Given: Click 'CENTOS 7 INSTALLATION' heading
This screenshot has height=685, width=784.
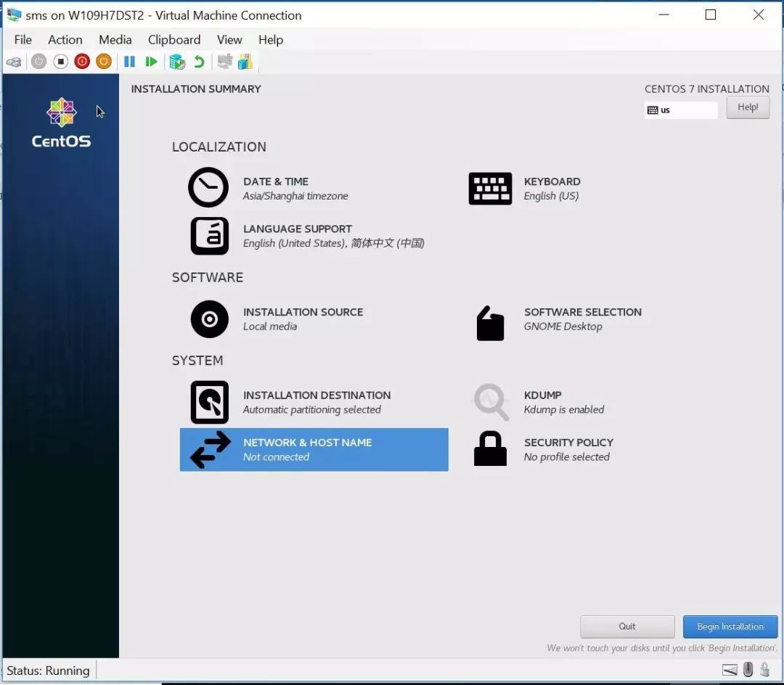Looking at the screenshot, I should pos(706,89).
